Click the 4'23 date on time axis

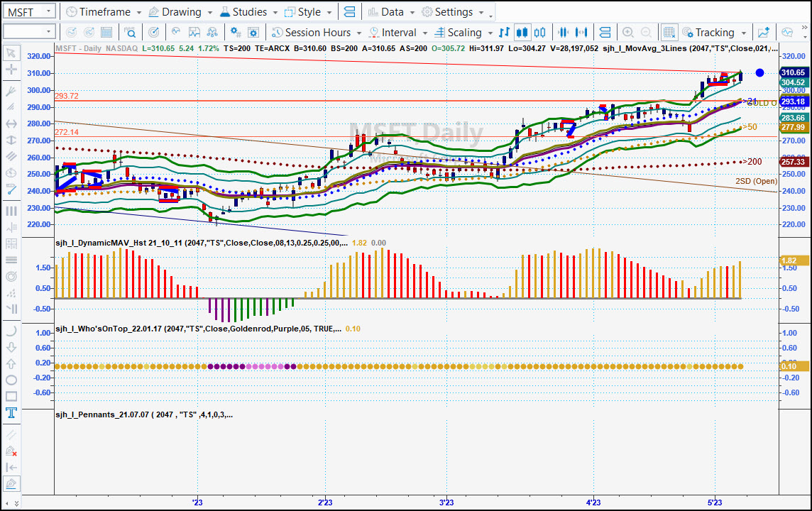click(x=593, y=502)
